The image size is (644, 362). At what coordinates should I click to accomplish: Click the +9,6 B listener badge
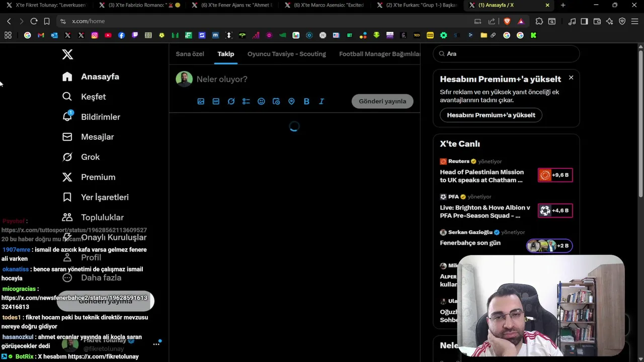point(555,175)
